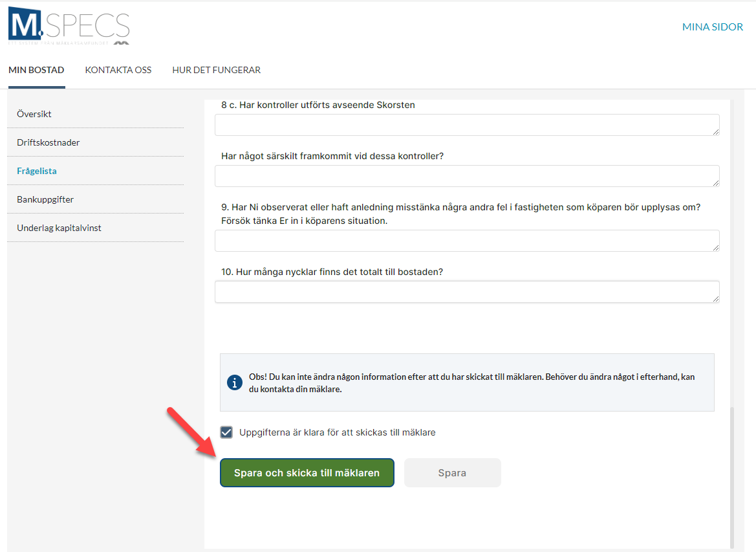Click Spara och skicka till mäklaren
756x552 pixels.
307,473
